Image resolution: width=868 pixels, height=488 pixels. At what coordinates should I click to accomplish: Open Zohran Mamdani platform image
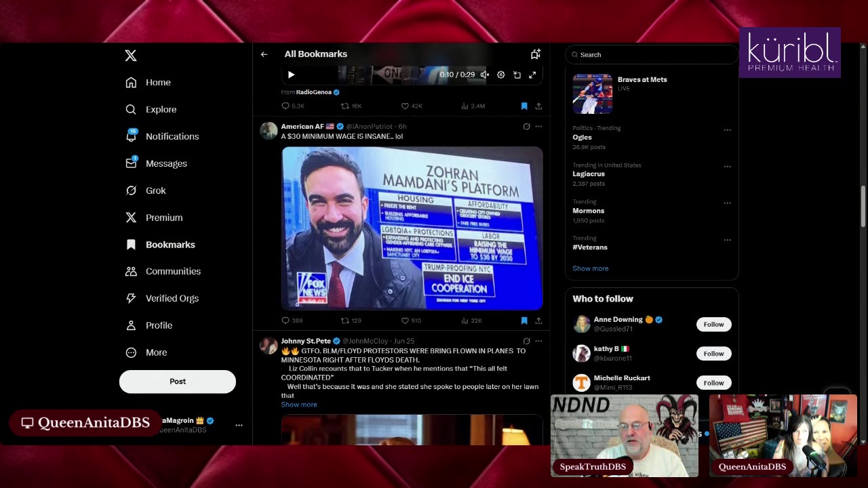[x=412, y=228]
